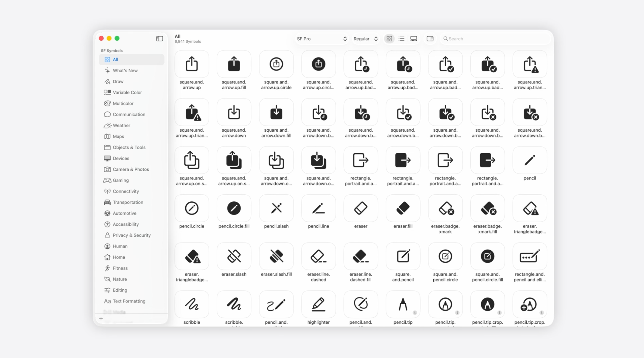644x358 pixels.
Task: Select the pencil.line symbol
Action: [318, 208]
